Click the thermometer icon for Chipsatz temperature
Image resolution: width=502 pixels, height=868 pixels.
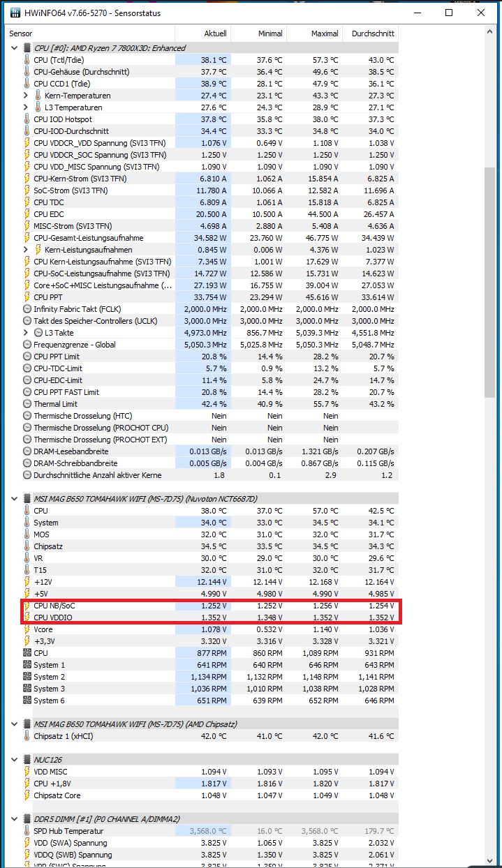pyautogui.click(x=27, y=546)
